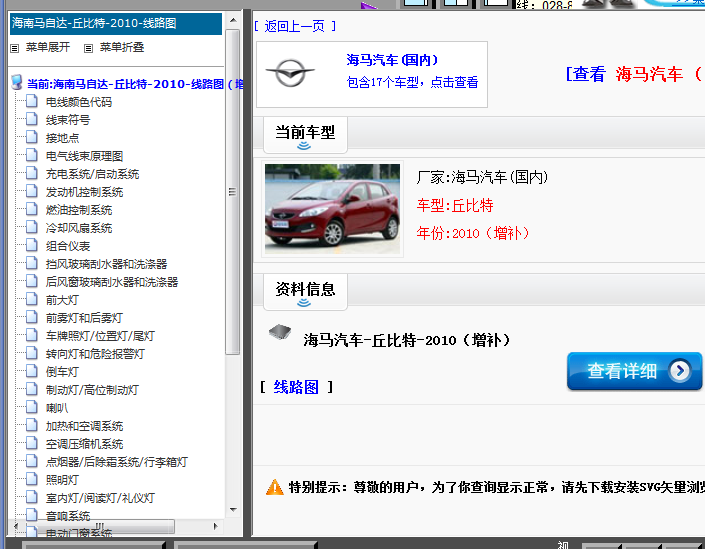Open the page icon for 电气线束原理图
Viewport: 705px width, 549px height.
point(31,155)
